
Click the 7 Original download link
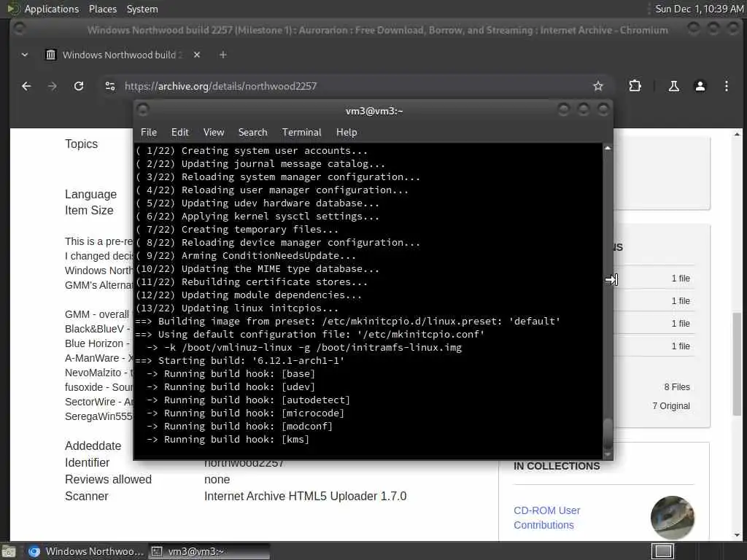point(671,405)
